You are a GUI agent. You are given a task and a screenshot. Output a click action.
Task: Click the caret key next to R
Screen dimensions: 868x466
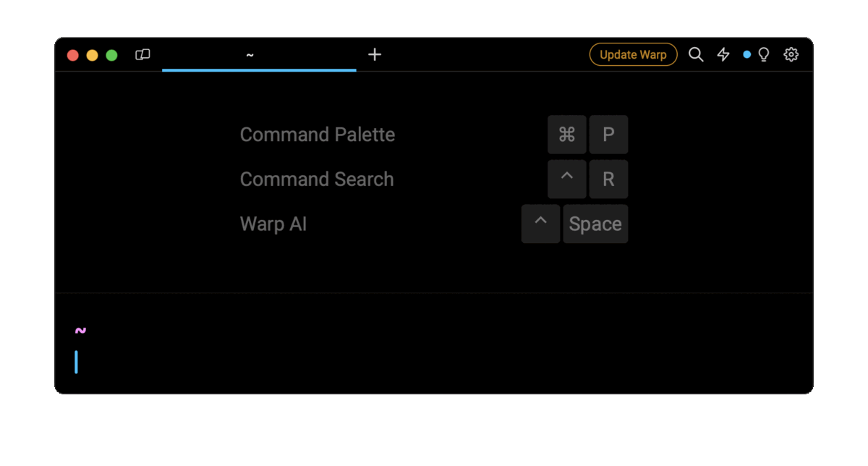(566, 179)
